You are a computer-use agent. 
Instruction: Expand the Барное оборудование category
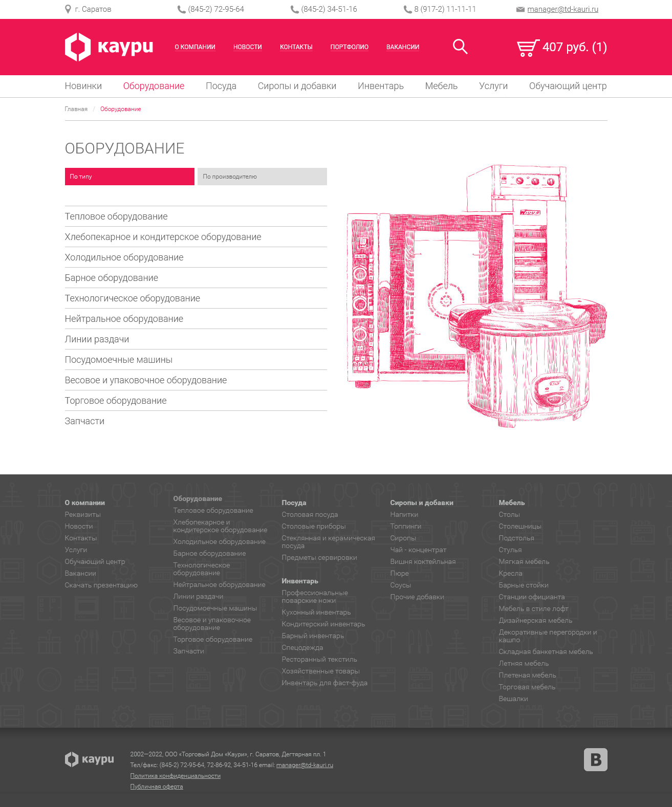112,278
